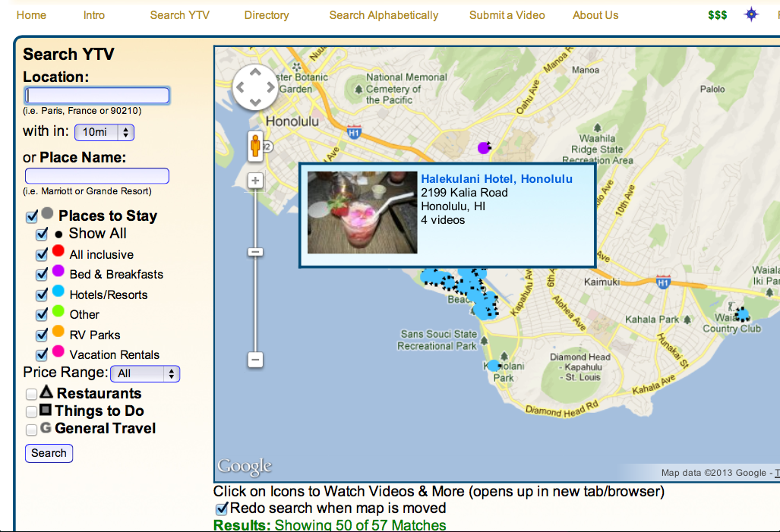Click the National Memorial Cemetery park icon

point(358,90)
